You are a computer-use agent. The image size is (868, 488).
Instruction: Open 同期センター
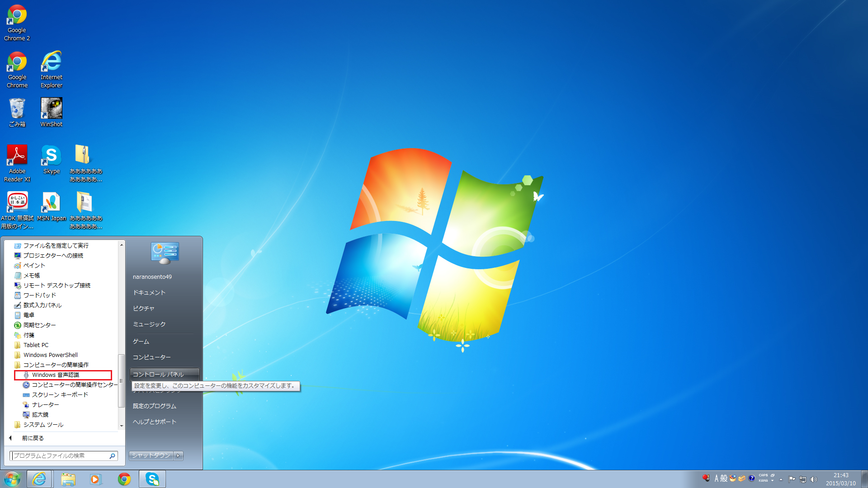coord(35,325)
